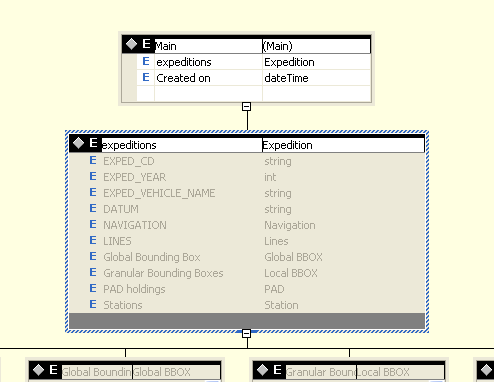Select the NAVIGATION element name
494x382 pixels.
[x=135, y=225]
